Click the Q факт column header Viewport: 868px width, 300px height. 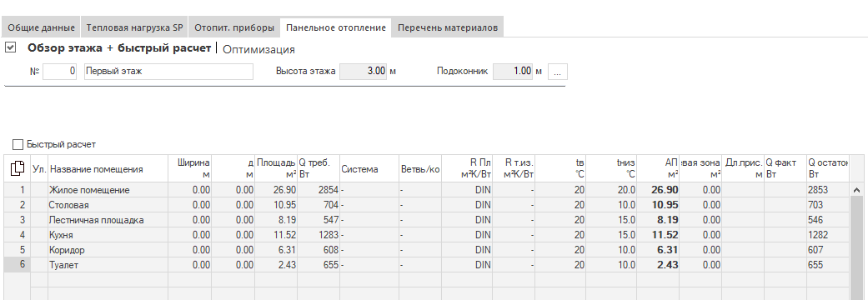click(785, 169)
